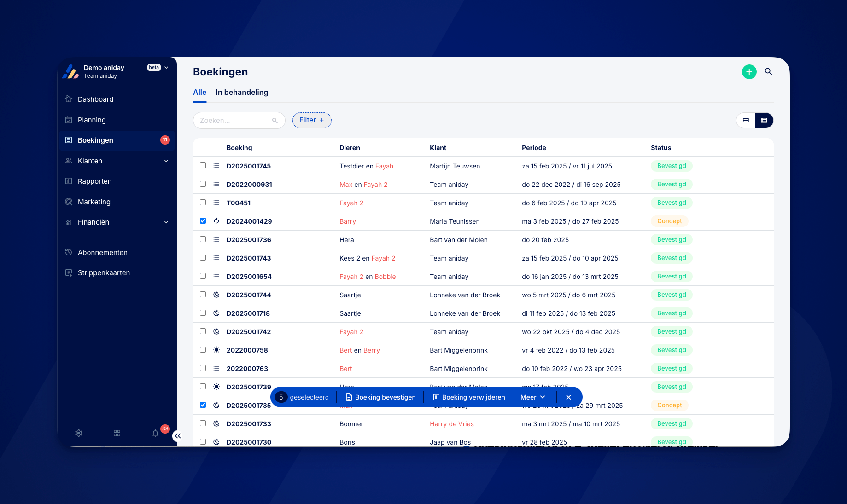Click the green add booking plus icon
The height and width of the screenshot is (504, 847).
coord(749,72)
